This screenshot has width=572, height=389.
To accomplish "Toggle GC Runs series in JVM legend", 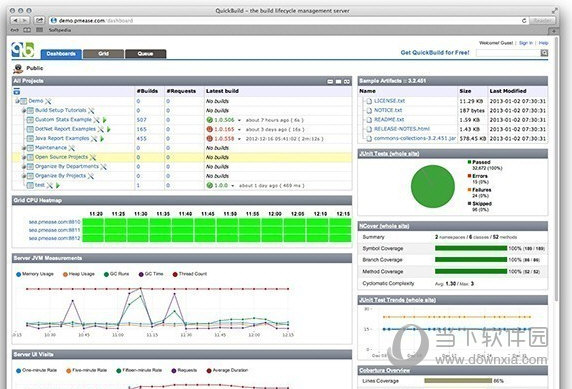I will tap(117, 274).
